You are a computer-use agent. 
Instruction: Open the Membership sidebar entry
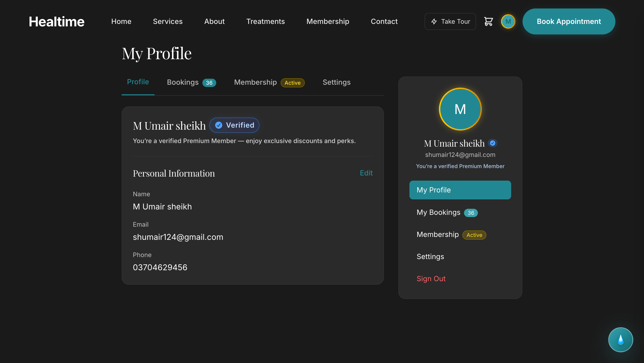[x=438, y=235]
